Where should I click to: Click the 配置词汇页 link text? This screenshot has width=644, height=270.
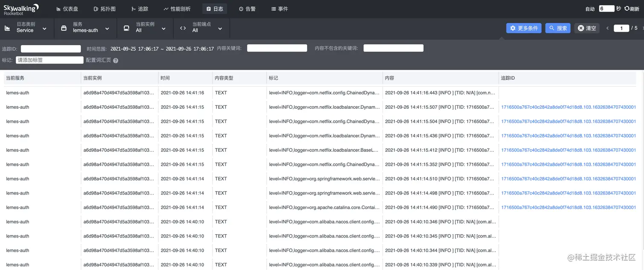coord(98,60)
